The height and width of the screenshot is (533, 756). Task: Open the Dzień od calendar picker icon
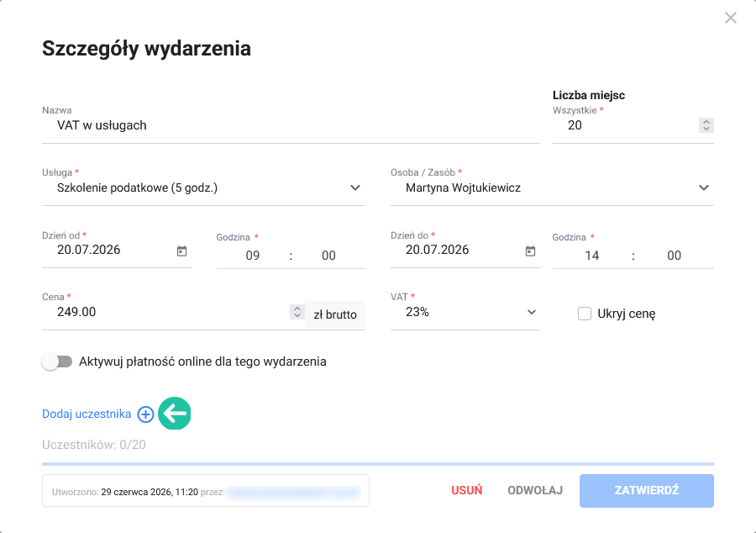pyautogui.click(x=181, y=251)
